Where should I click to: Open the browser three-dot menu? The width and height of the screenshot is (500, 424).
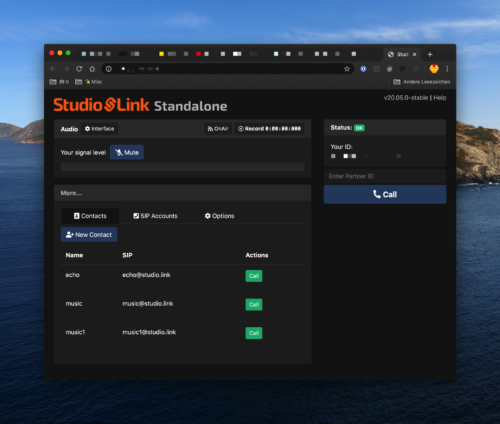[447, 69]
